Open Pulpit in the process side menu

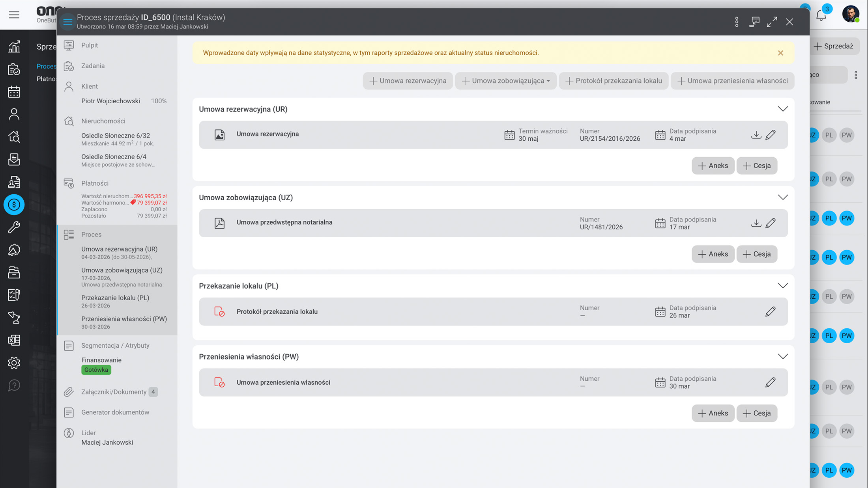(90, 45)
